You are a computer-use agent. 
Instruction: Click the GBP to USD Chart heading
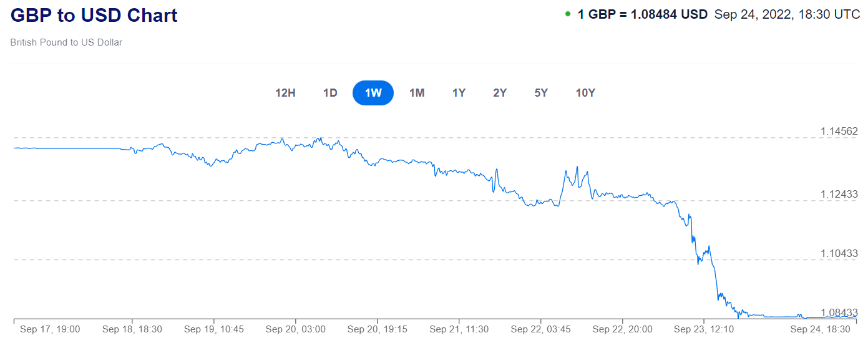(94, 15)
